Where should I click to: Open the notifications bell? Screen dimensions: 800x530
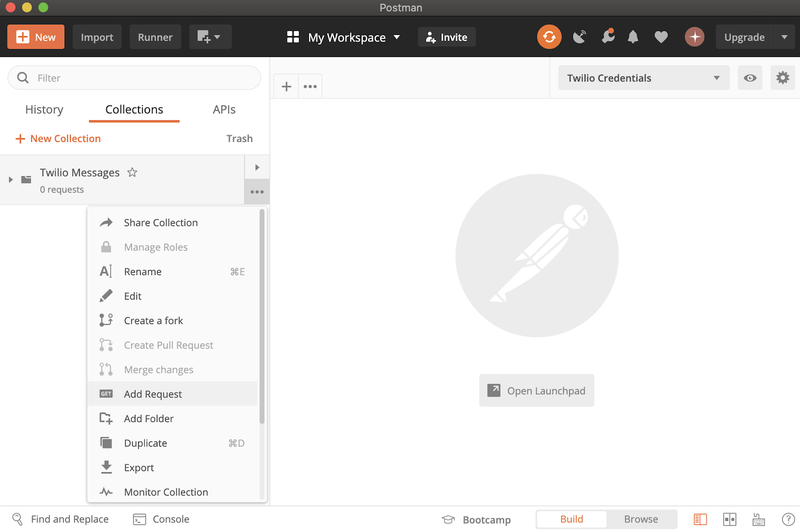(x=633, y=37)
